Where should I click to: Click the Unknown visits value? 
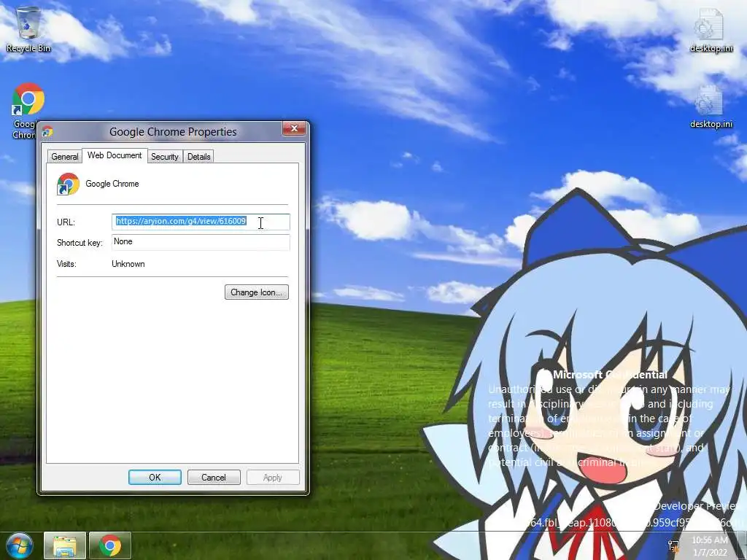(x=128, y=264)
